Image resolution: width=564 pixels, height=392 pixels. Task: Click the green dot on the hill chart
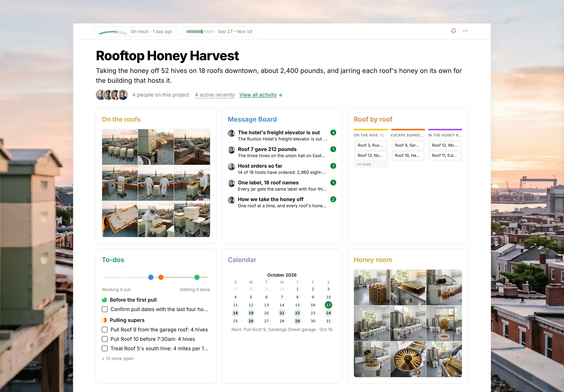(197, 277)
